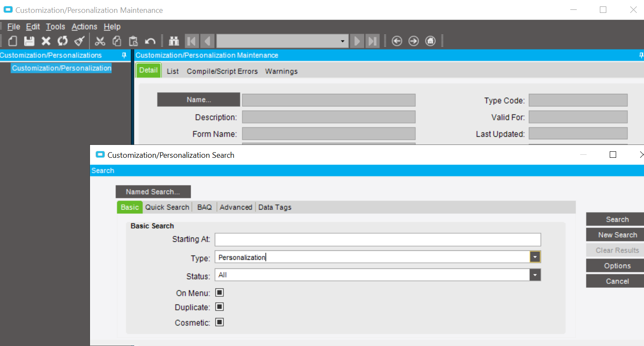Screen dimensions: 644x346
Task: Click the Clear broom toolbar icon
Action: point(79,41)
